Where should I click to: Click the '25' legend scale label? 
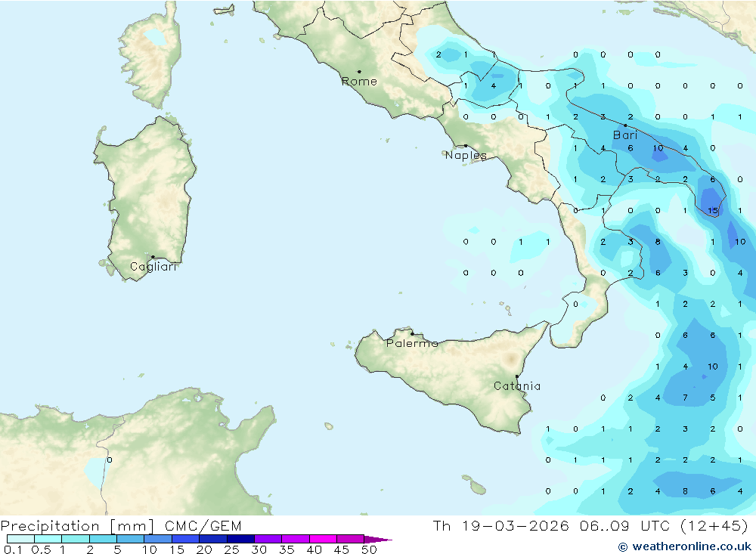pos(231,549)
